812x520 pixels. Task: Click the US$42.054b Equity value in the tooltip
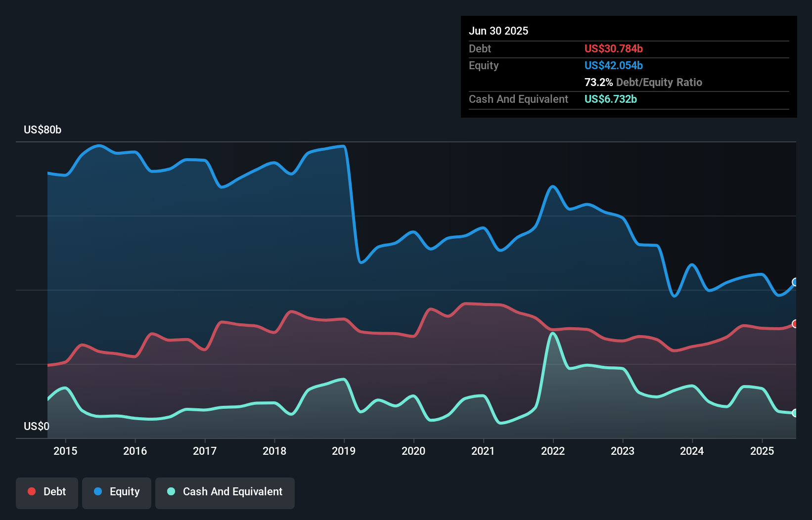coord(614,65)
